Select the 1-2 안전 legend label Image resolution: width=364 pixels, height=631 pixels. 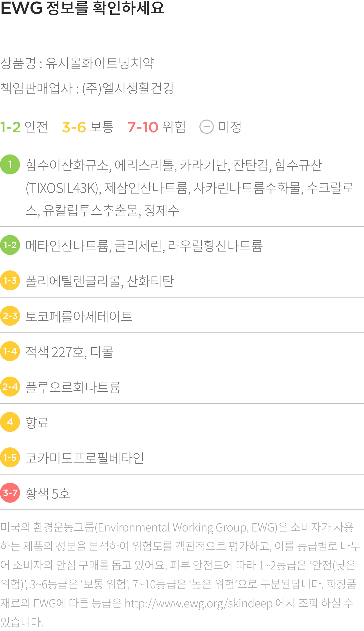click(24, 127)
